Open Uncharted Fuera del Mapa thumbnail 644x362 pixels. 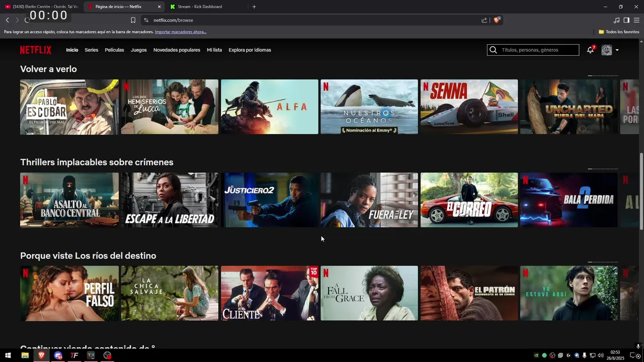(569, 107)
